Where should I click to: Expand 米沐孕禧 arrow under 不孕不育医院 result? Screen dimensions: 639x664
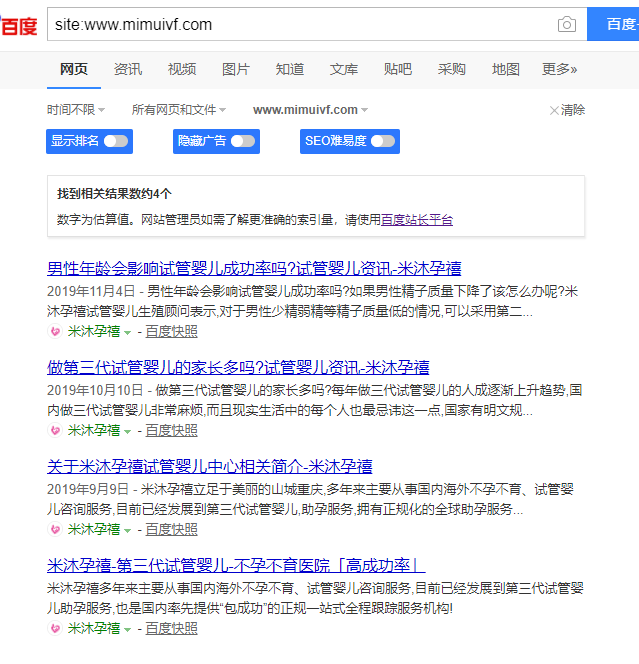click(127, 630)
